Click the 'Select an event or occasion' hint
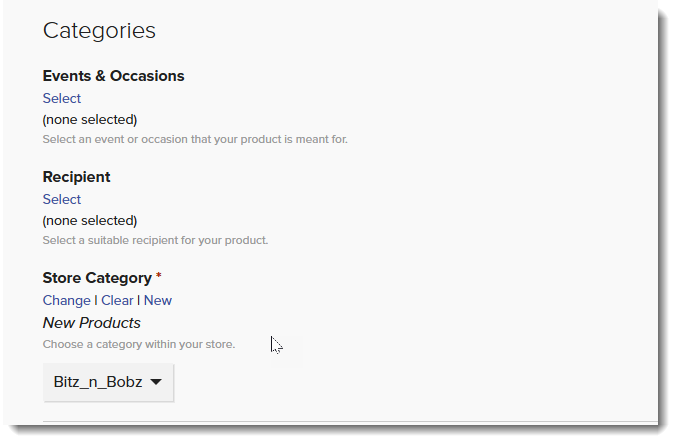 pos(195,139)
